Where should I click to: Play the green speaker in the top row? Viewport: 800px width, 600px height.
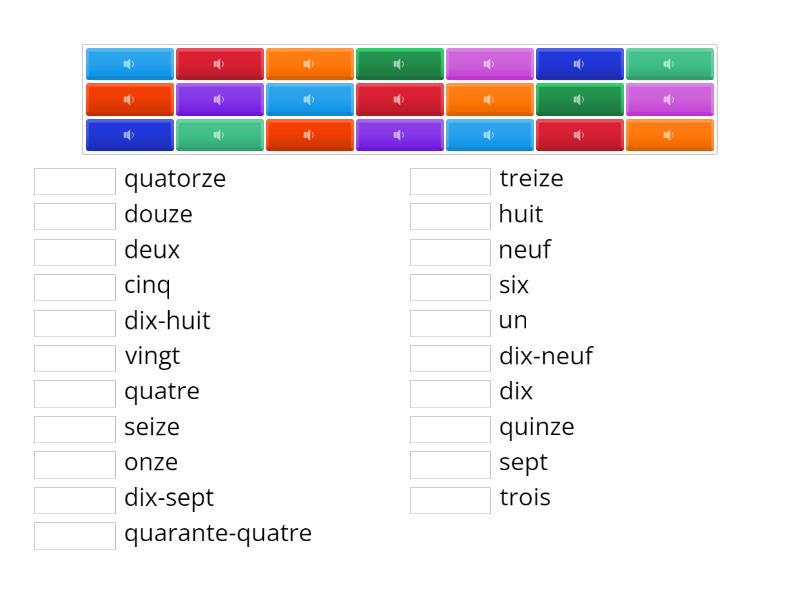click(400, 63)
